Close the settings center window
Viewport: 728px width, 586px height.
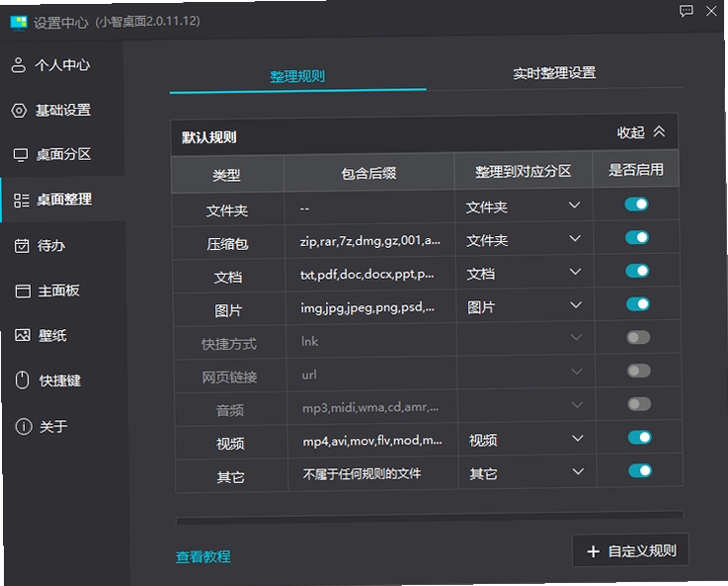tap(711, 11)
